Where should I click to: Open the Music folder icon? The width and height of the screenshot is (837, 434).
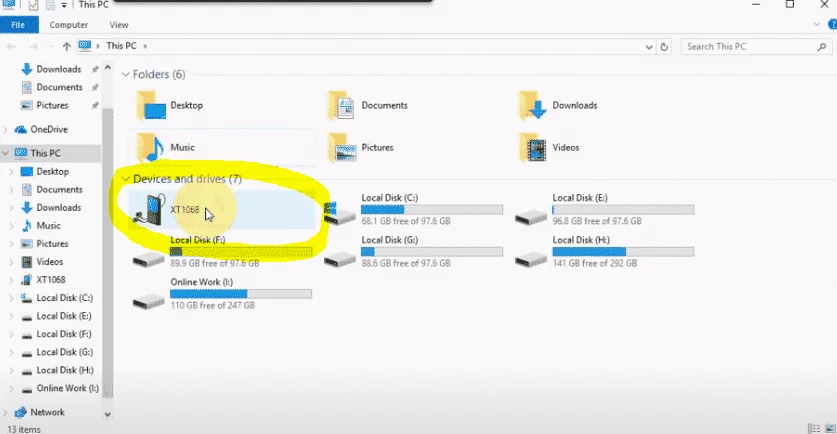click(x=150, y=148)
